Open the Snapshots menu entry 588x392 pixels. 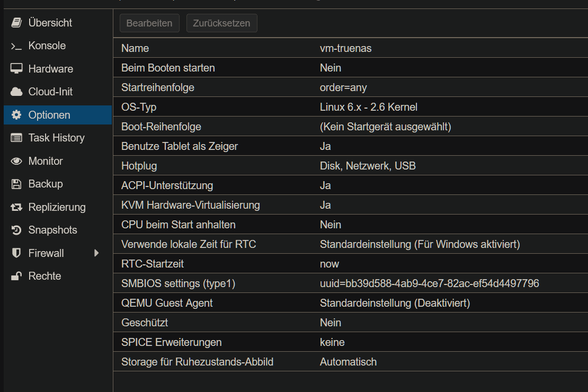click(52, 230)
